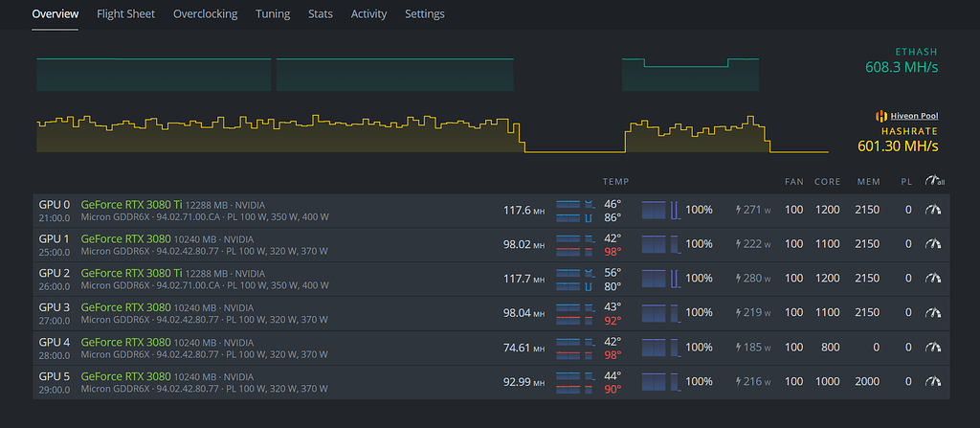Click the lightning power icon beside 280 w
980x428 pixels.
click(x=738, y=279)
